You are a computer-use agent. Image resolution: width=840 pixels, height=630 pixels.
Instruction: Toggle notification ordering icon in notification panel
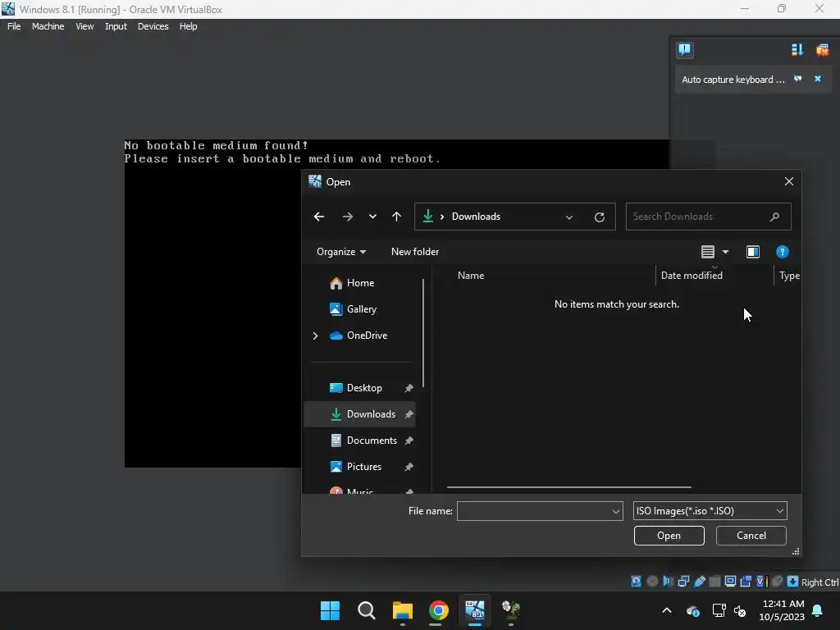(797, 50)
